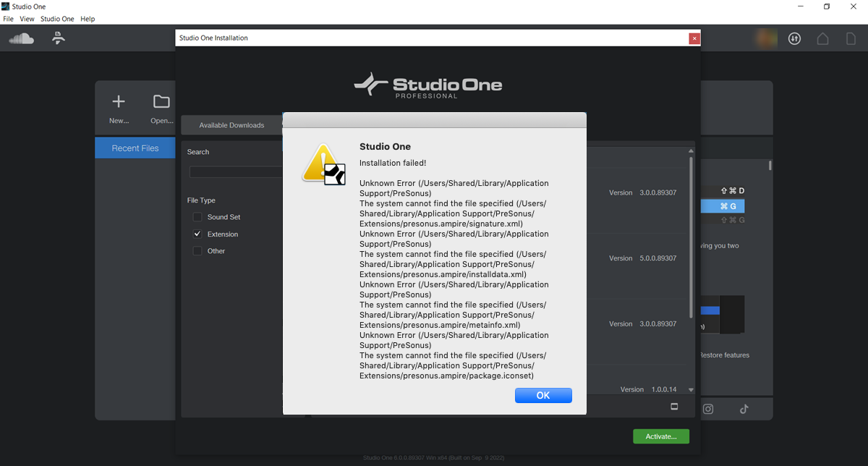Click the New document plus icon
The width and height of the screenshot is (868, 466).
119,101
